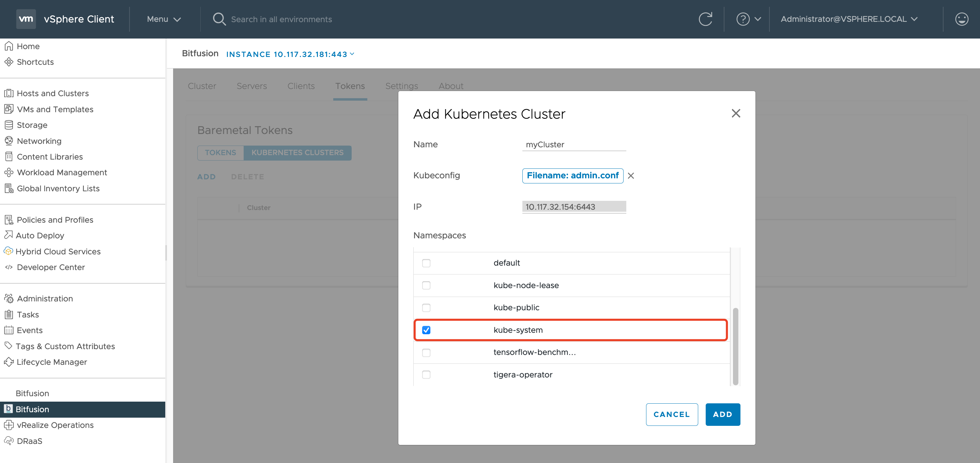Click the Filename: admin.conf button
This screenshot has width=980, height=463.
572,176
